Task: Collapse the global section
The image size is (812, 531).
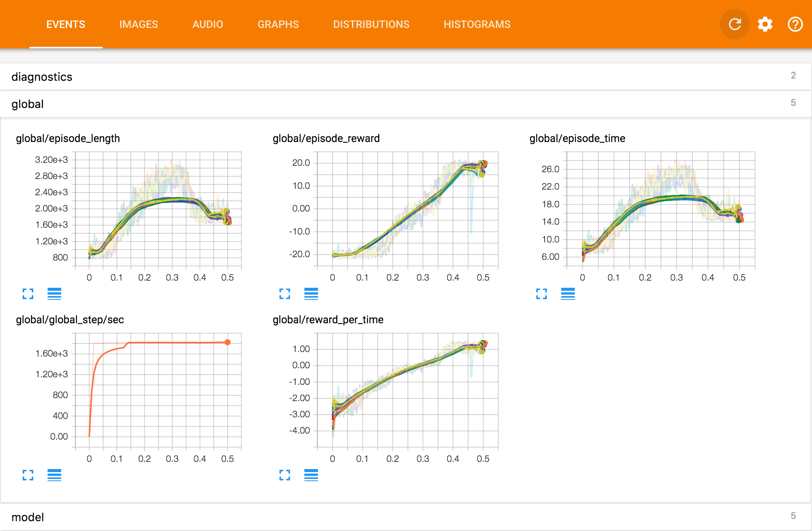Action: 406,104
